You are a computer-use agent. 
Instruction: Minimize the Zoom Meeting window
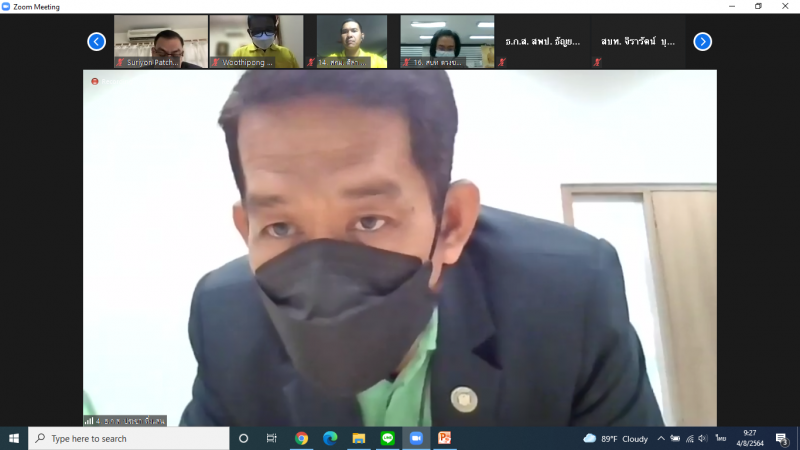point(732,7)
